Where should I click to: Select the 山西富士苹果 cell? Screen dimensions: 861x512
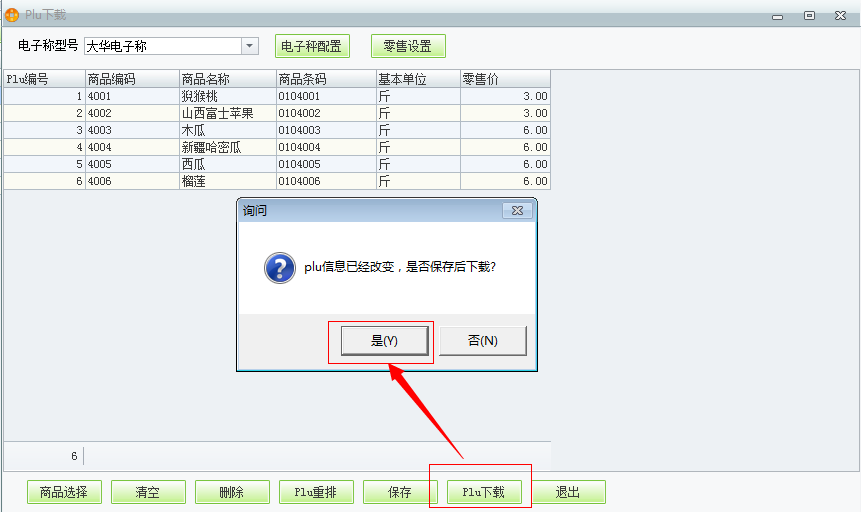pos(228,113)
